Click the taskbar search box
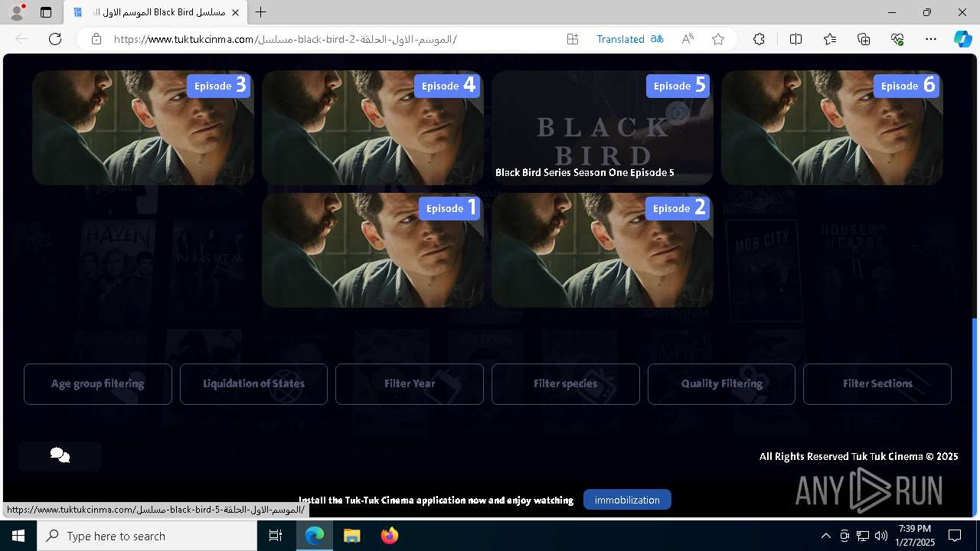The width and height of the screenshot is (980, 551). pos(147,536)
